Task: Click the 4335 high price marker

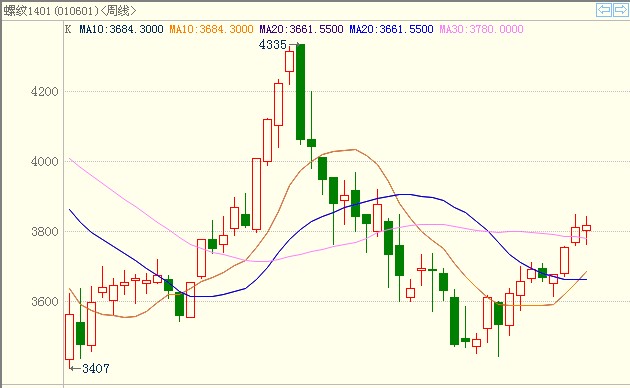Action: 273,45
